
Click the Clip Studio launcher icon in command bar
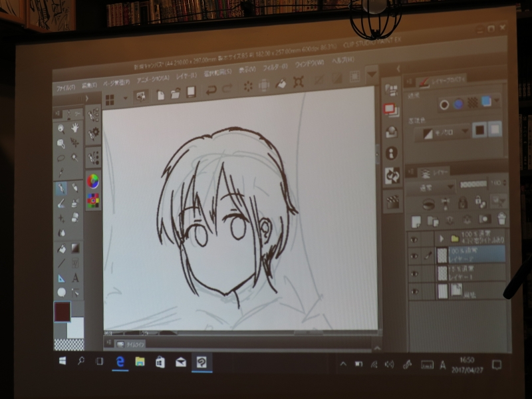coord(140,96)
